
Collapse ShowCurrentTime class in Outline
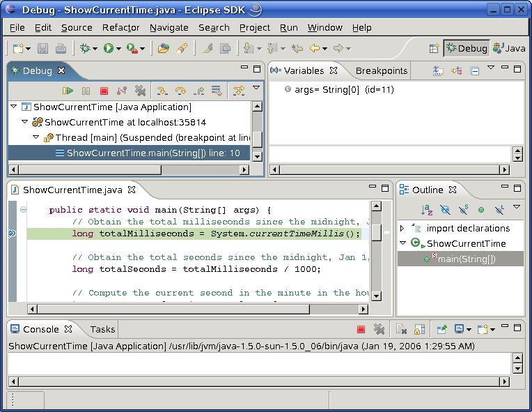(x=402, y=243)
